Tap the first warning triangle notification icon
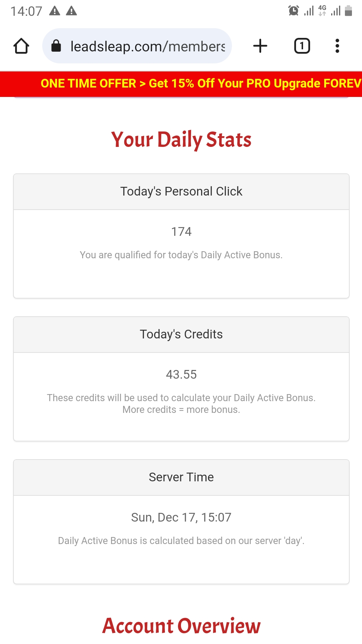 (55, 11)
